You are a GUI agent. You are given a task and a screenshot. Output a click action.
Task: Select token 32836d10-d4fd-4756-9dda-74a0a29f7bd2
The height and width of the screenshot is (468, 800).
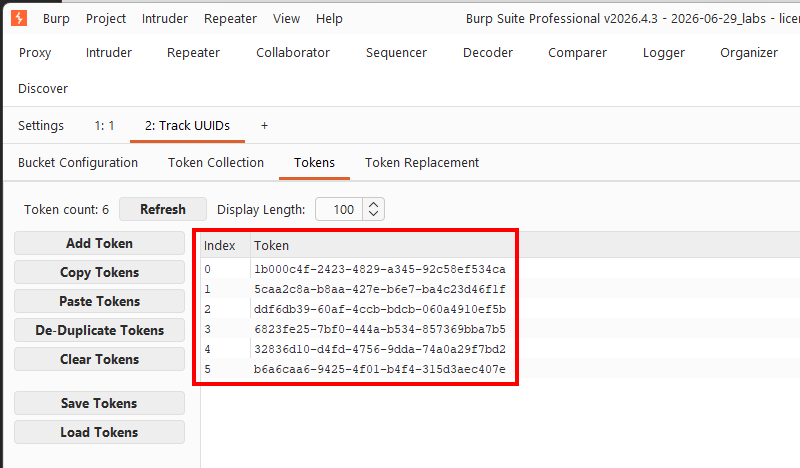click(x=380, y=349)
